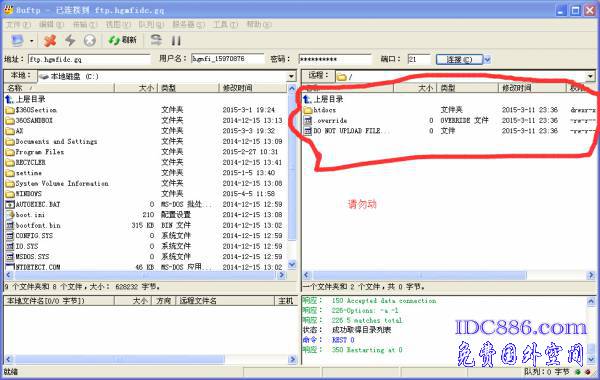The width and height of the screenshot is (600, 380).
Task: Click the pause icon in toolbar
Action: 176,40
